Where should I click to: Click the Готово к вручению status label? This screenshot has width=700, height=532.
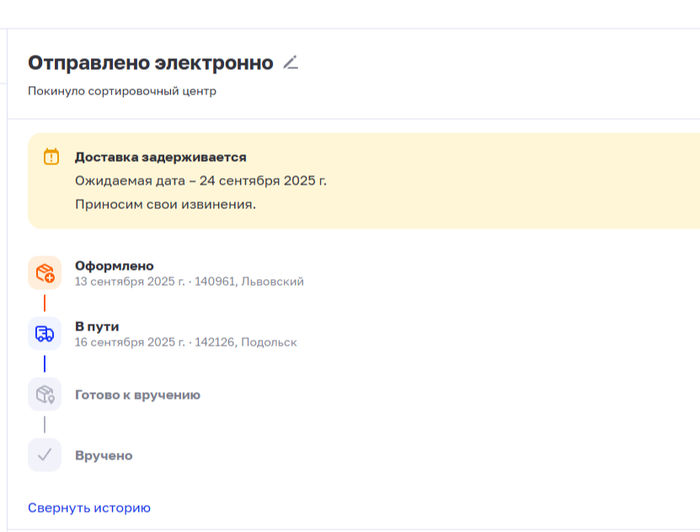click(x=138, y=395)
